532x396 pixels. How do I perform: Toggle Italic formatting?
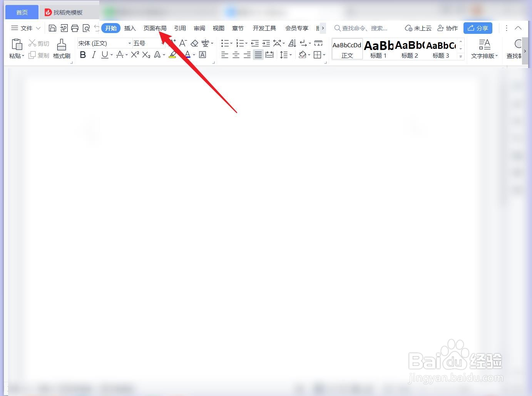pyautogui.click(x=94, y=55)
